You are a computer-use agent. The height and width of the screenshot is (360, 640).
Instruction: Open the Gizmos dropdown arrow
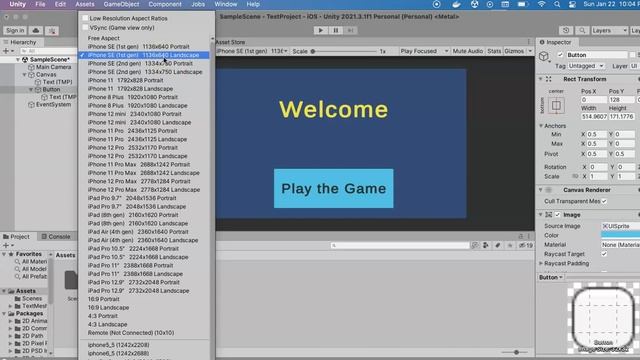(530, 51)
